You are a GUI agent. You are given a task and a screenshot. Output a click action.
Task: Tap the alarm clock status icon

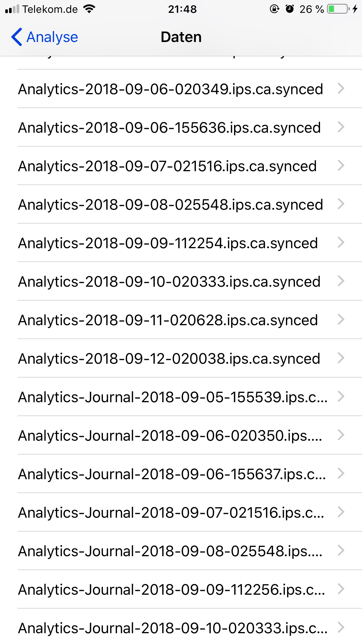pyautogui.click(x=289, y=9)
